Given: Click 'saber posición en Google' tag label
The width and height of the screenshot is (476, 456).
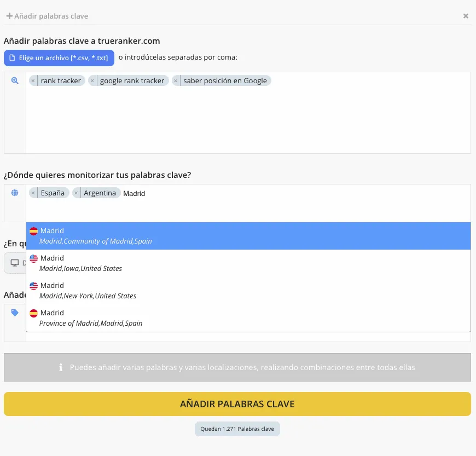Looking at the screenshot, I should point(225,81).
